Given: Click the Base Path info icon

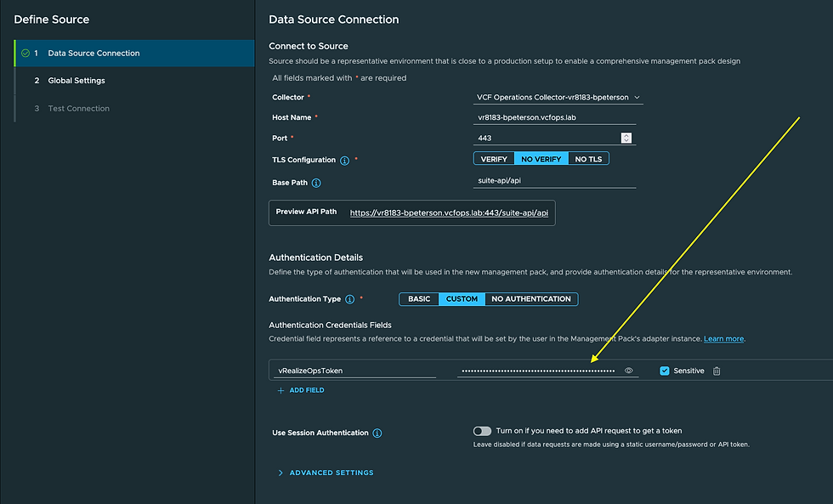Looking at the screenshot, I should pos(316,183).
